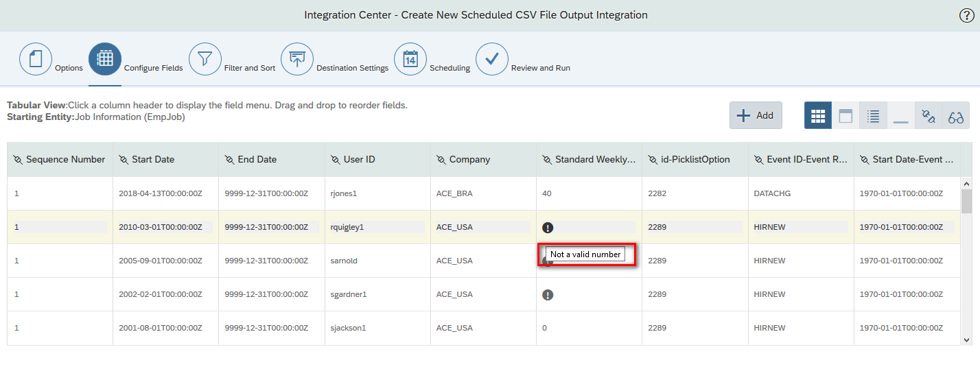980x369 pixels.
Task: Open the Destination Settings step icon
Action: coord(297,59)
